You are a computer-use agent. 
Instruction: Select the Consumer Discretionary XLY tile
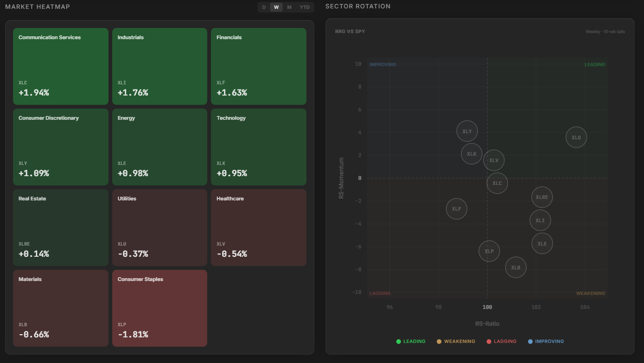click(61, 147)
